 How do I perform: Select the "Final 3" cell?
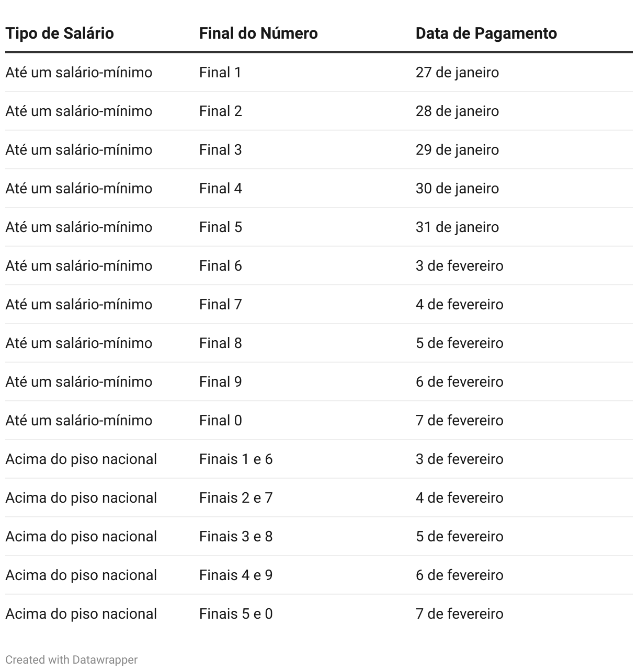pos(220,150)
